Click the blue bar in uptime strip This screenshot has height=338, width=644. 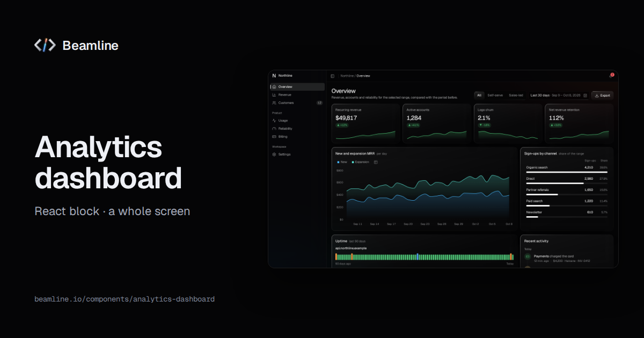pos(417,257)
